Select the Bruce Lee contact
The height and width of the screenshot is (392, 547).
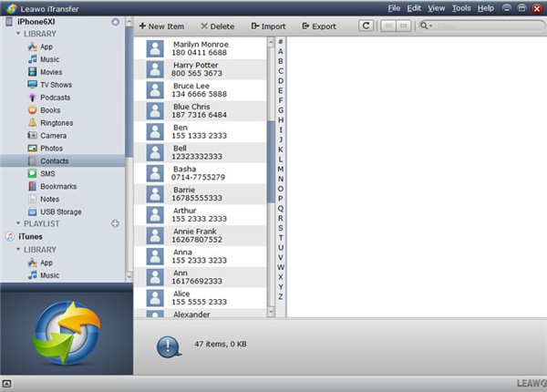coord(201,90)
